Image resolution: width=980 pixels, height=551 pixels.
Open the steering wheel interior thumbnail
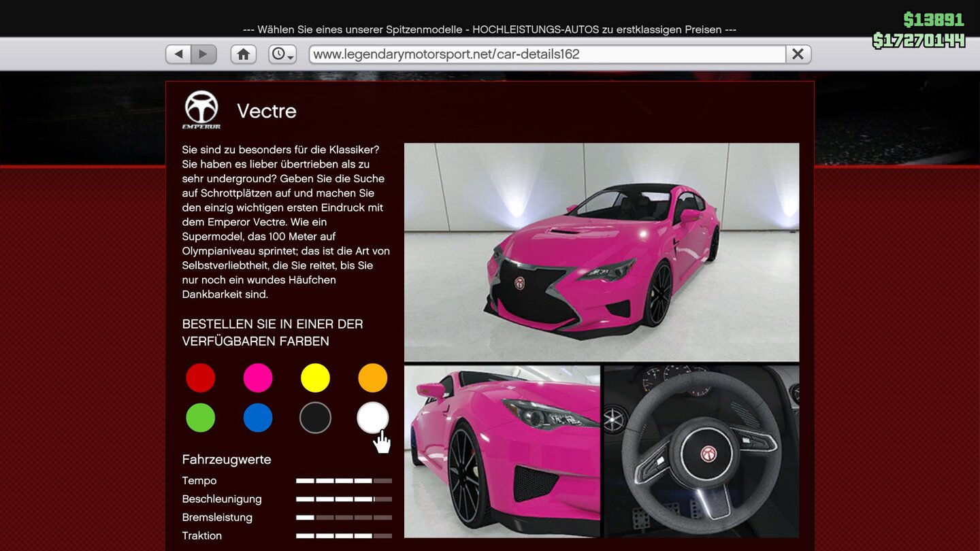coord(701,451)
